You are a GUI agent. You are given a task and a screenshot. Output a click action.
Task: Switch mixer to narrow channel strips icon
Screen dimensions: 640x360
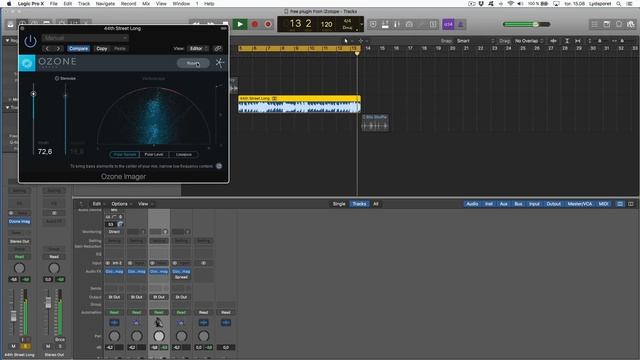tap(620, 204)
